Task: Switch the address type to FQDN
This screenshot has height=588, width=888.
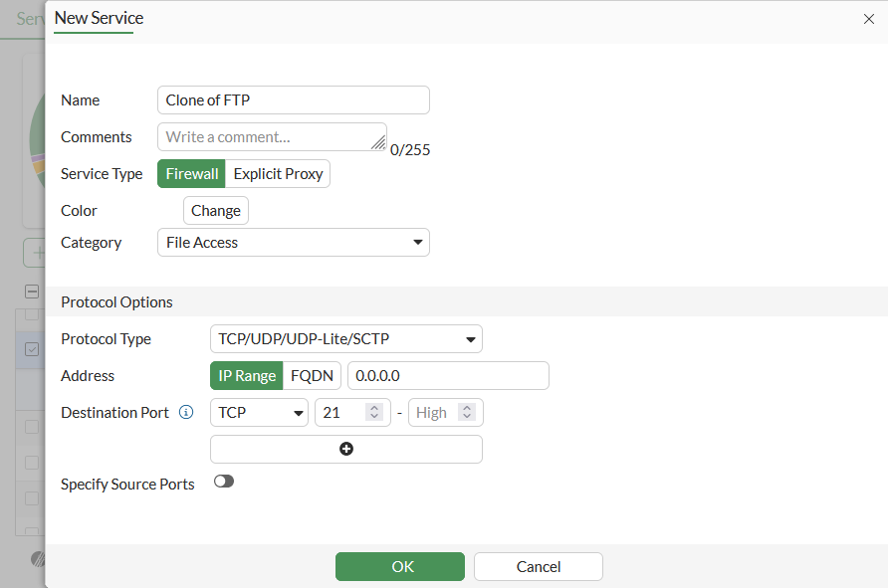Action: tap(313, 375)
